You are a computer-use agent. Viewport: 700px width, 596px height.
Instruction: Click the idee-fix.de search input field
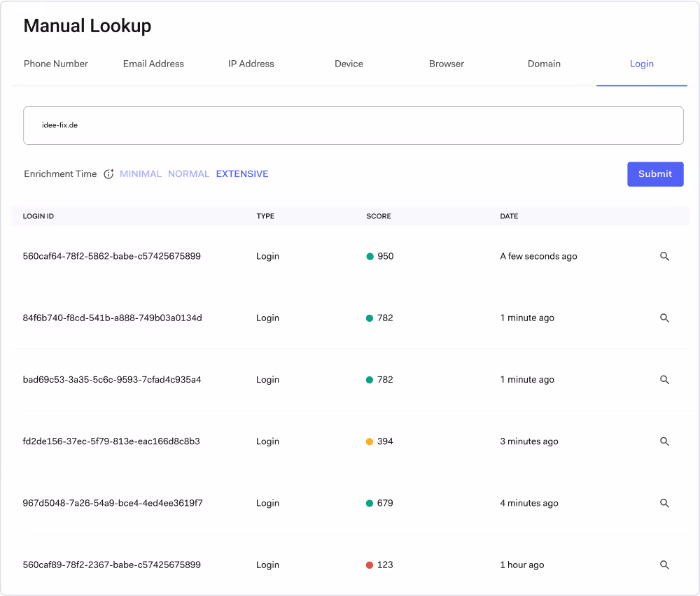click(x=353, y=125)
